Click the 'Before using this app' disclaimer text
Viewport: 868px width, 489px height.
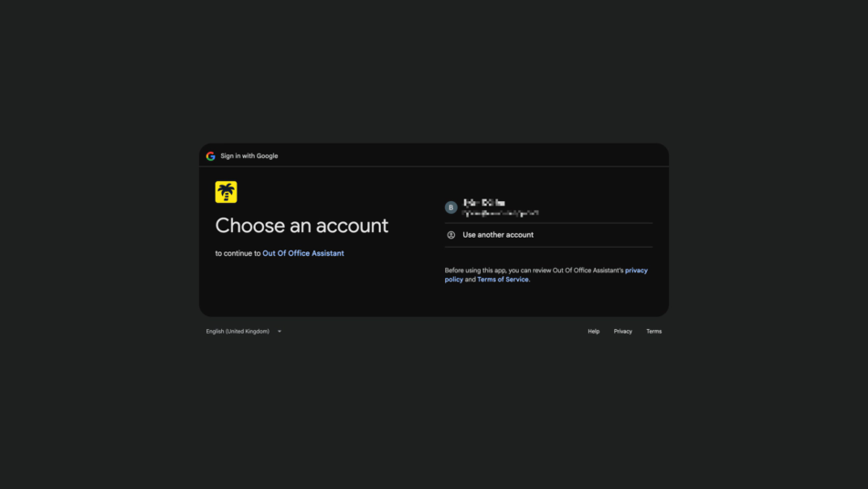click(x=534, y=271)
